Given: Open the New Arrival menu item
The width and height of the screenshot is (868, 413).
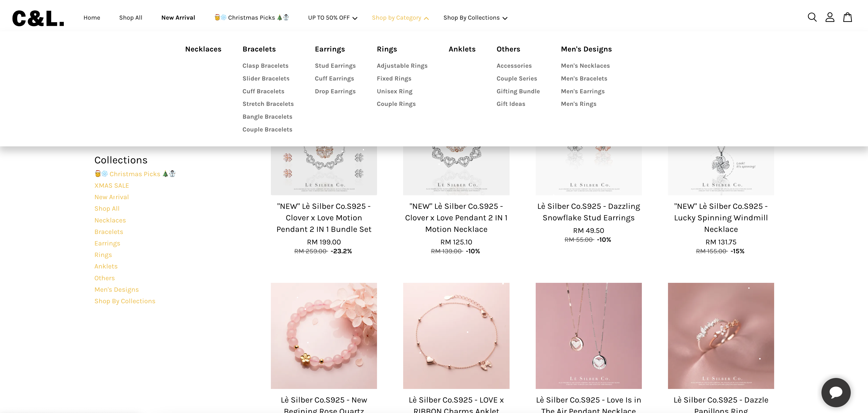Looking at the screenshot, I should pos(178,18).
